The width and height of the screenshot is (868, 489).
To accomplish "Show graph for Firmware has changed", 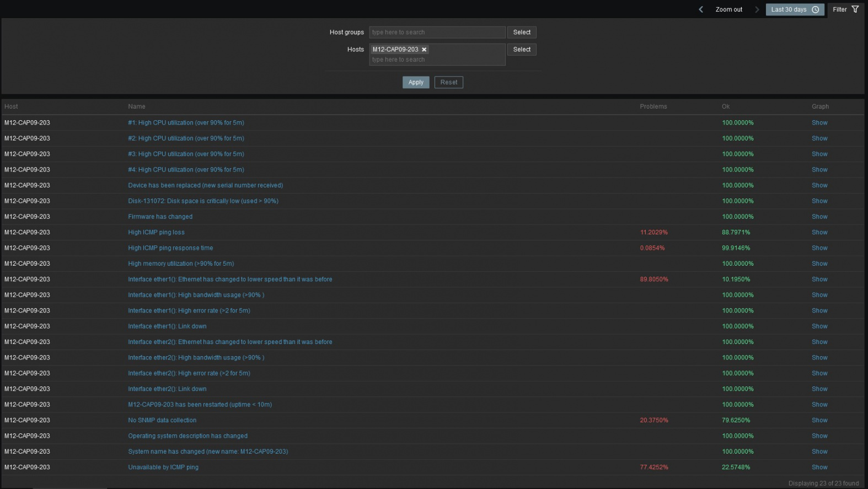I will point(819,217).
